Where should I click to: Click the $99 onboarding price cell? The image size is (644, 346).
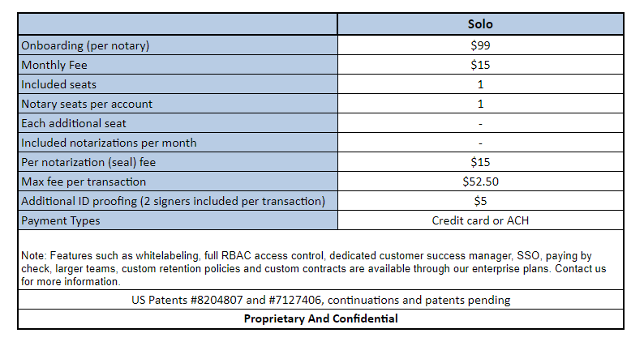tap(480, 45)
